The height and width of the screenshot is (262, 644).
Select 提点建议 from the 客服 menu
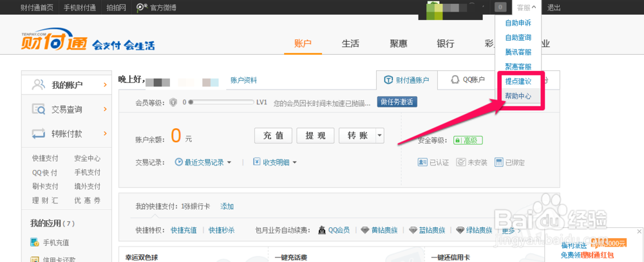tap(518, 81)
